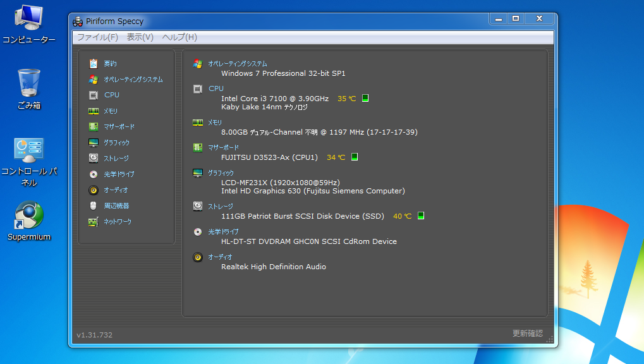Click the CPU heading link in summary
Screen dimensions: 644x364
pos(216,88)
